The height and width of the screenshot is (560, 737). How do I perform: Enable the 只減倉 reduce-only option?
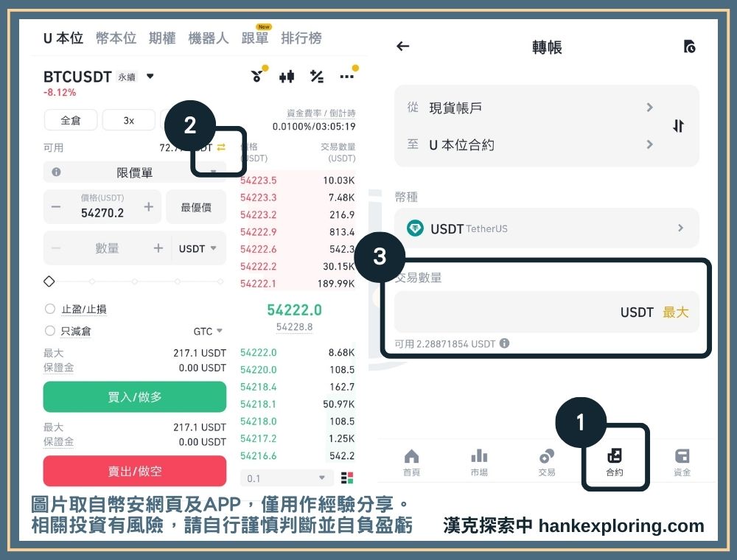(x=50, y=331)
